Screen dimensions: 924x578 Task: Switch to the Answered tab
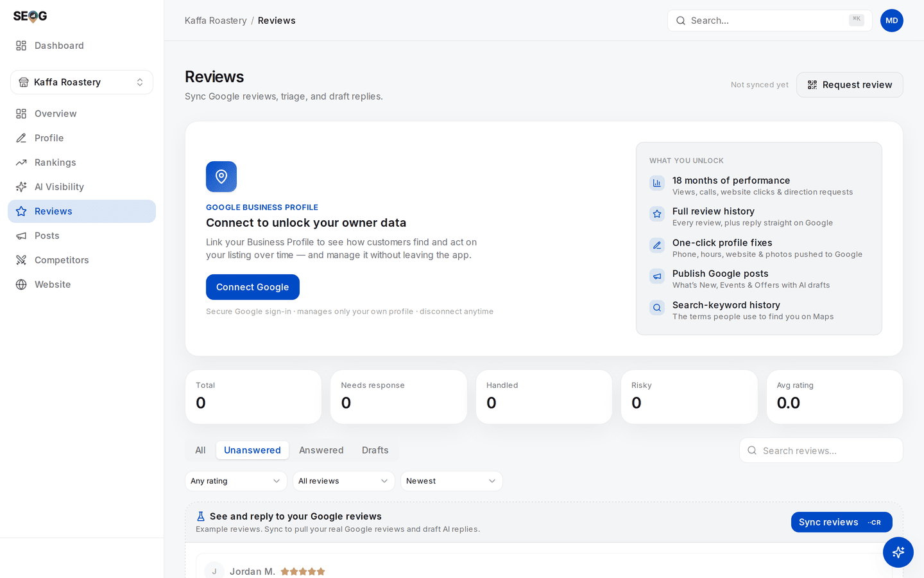click(x=321, y=450)
